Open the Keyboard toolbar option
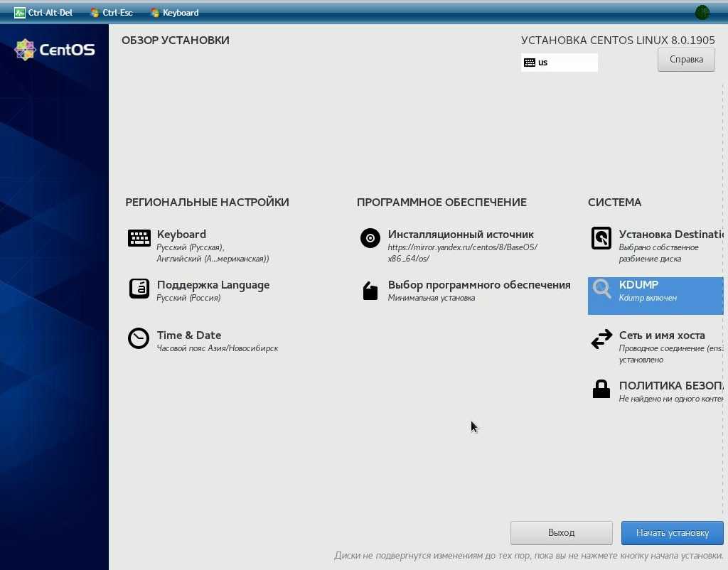This screenshot has height=570, width=728. click(175, 13)
